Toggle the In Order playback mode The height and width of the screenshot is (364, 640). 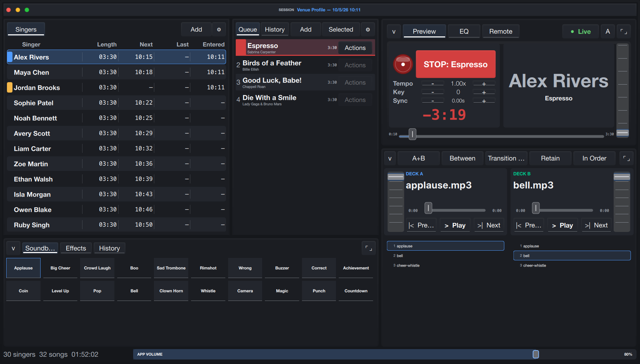pyautogui.click(x=594, y=158)
